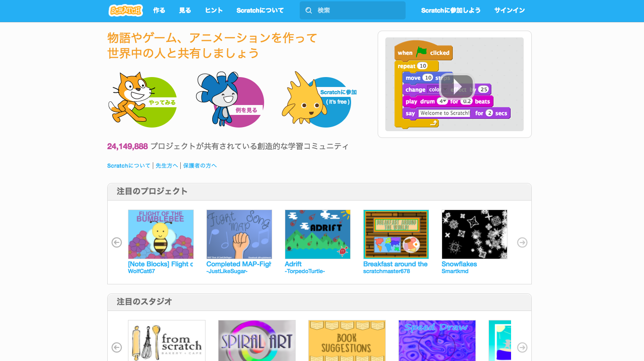Image resolution: width=644 pixels, height=361 pixels.
Task: Click the Adrift project title link
Action: pos(293,264)
